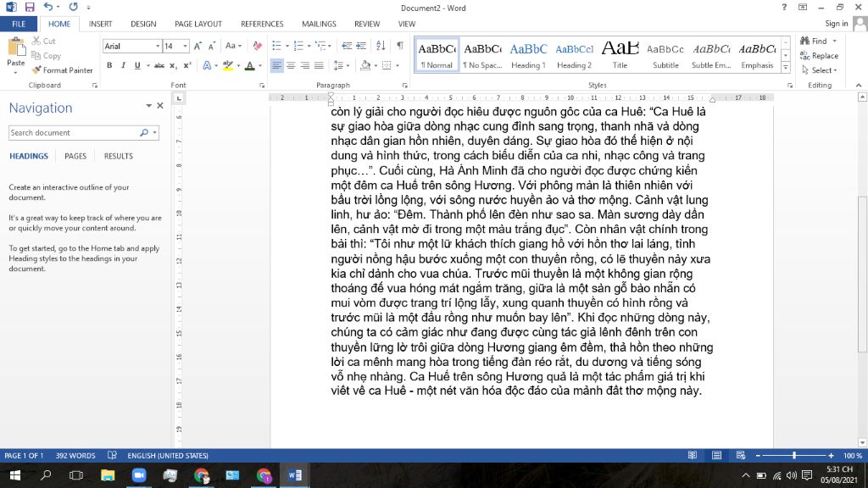Clear all formatting
Viewport: 868px width, 488px height.
pos(257,46)
